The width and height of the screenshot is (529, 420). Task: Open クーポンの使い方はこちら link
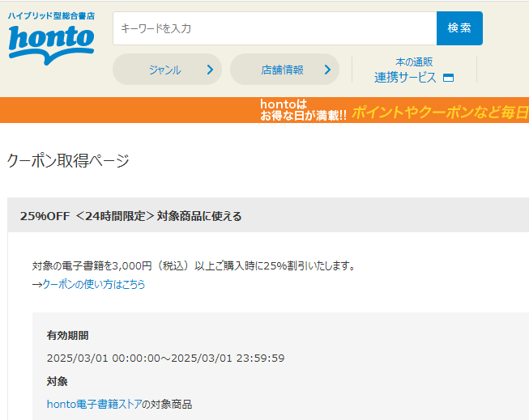(94, 284)
